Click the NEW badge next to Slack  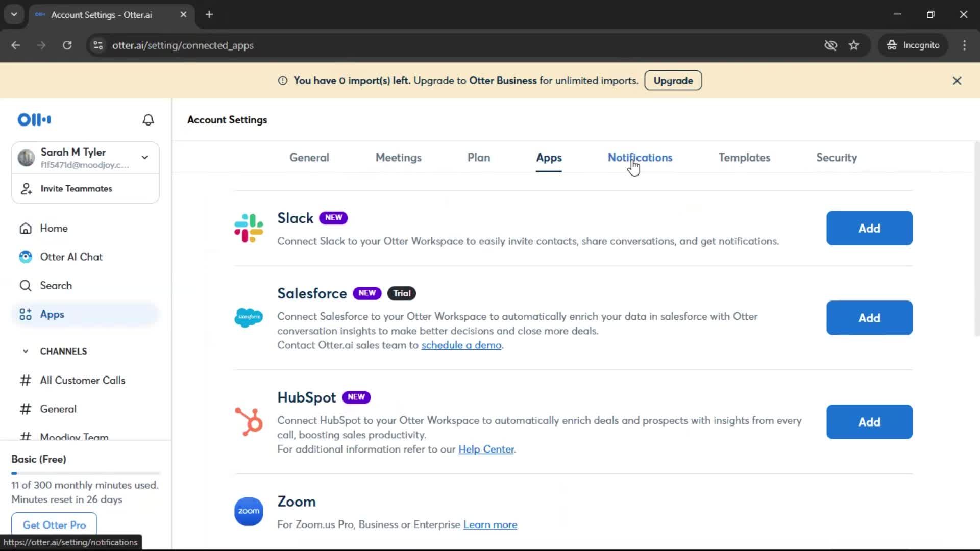[333, 218]
